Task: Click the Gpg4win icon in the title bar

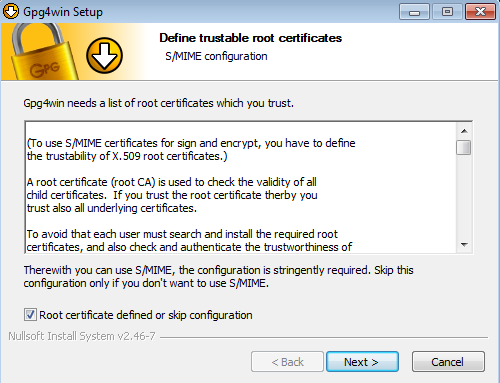Action: 11,11
